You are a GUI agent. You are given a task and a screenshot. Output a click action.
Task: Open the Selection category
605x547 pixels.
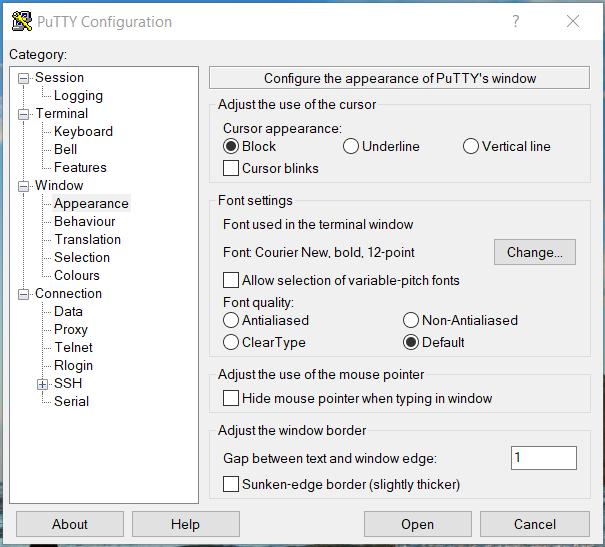click(x=82, y=257)
